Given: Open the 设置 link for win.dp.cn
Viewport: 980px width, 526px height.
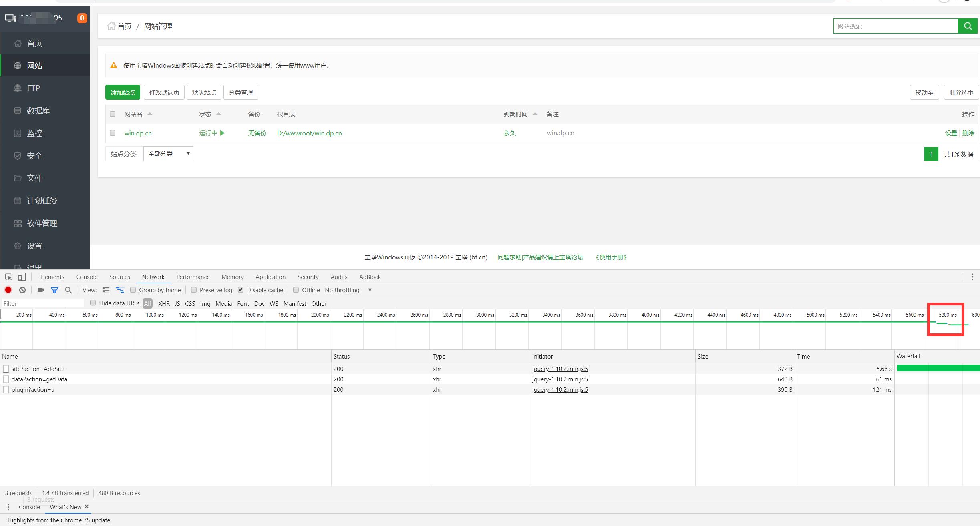Looking at the screenshot, I should [951, 133].
